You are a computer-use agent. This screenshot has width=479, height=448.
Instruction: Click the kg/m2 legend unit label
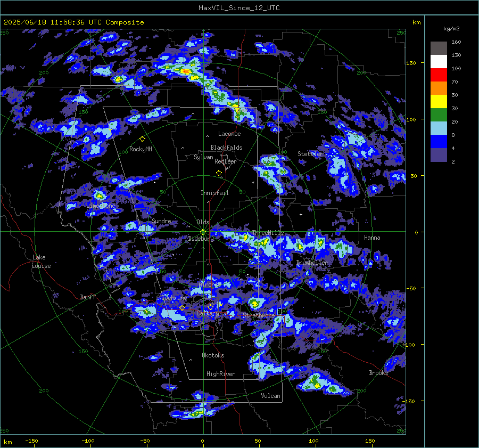451,29
